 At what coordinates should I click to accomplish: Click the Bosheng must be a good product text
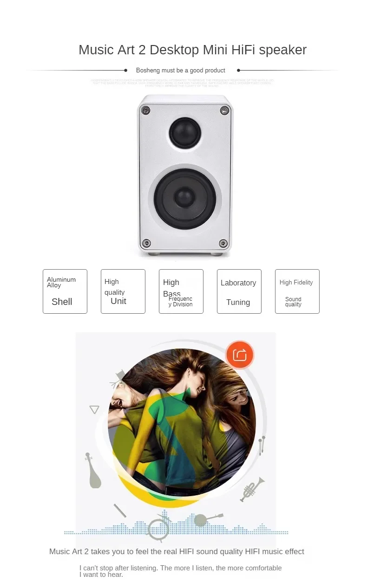pos(181,71)
